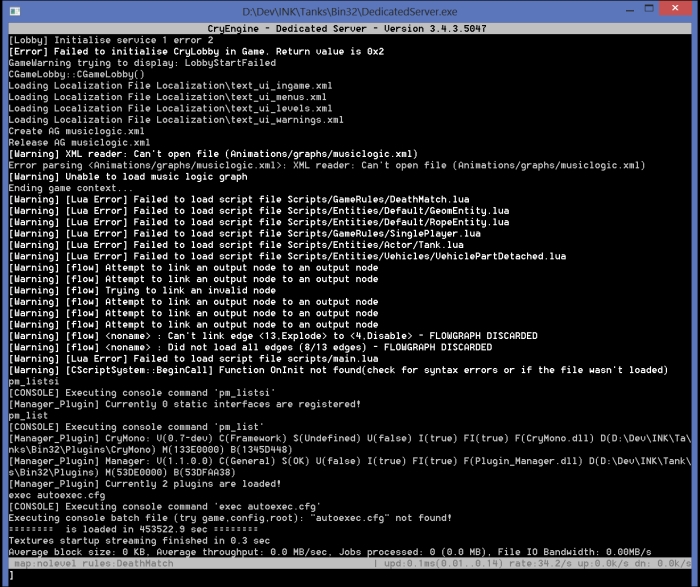The height and width of the screenshot is (587, 700).
Task: Select the 'Trying to link an invalid node' warning
Action: [x=142, y=291]
